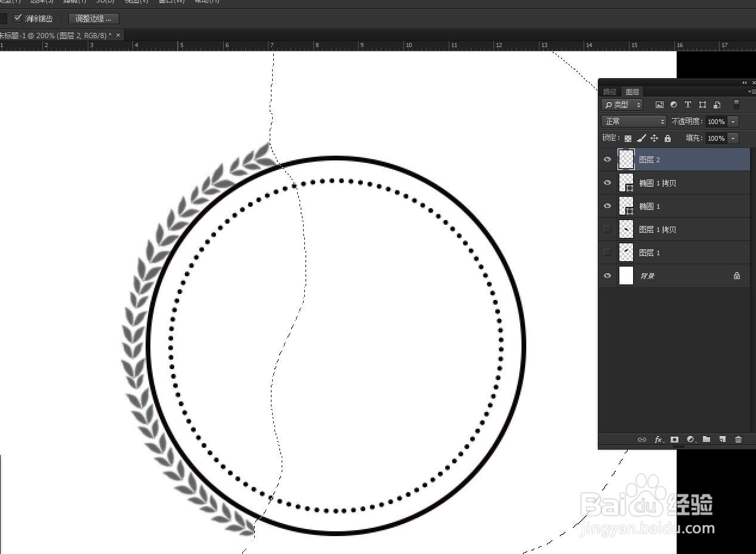
Task: Lock position move icon
Action: pos(655,138)
